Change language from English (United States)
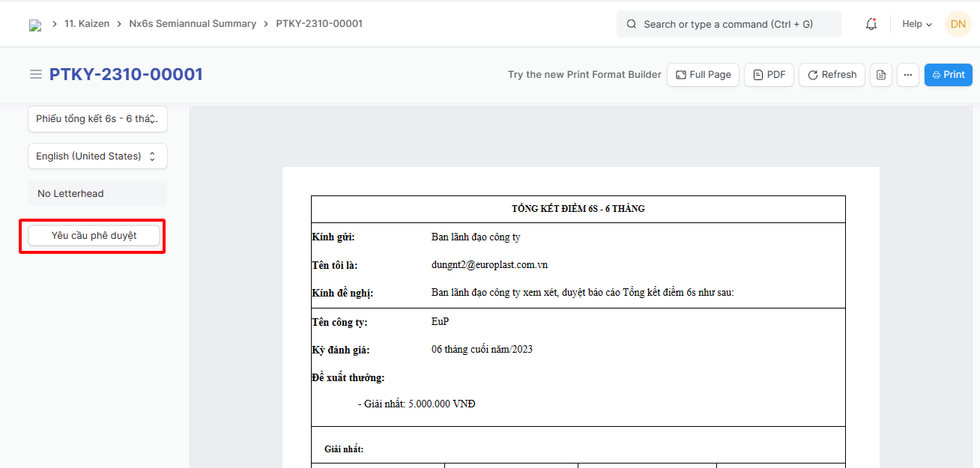980x468 pixels. pyautogui.click(x=97, y=156)
